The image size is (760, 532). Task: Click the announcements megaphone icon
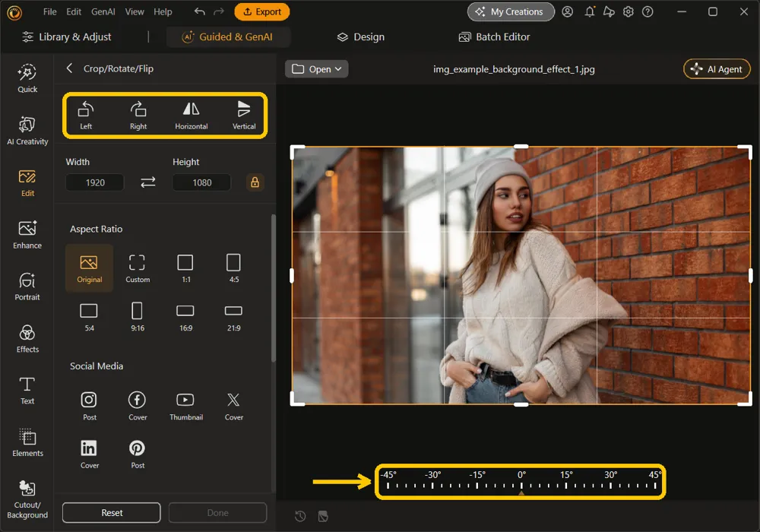point(609,11)
